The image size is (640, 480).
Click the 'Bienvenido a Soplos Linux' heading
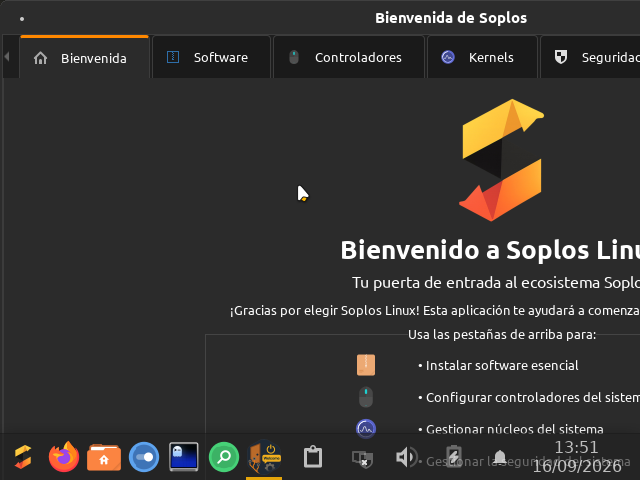tap(490, 250)
